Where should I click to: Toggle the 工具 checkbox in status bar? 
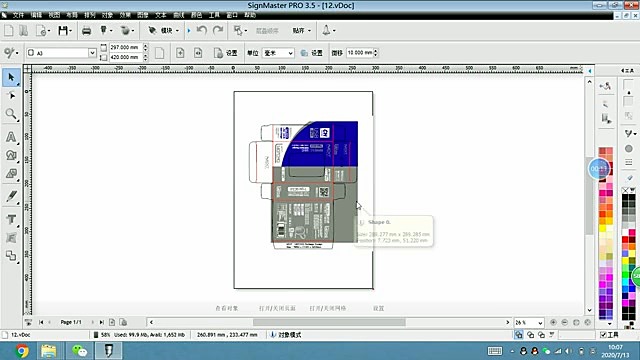(603, 335)
